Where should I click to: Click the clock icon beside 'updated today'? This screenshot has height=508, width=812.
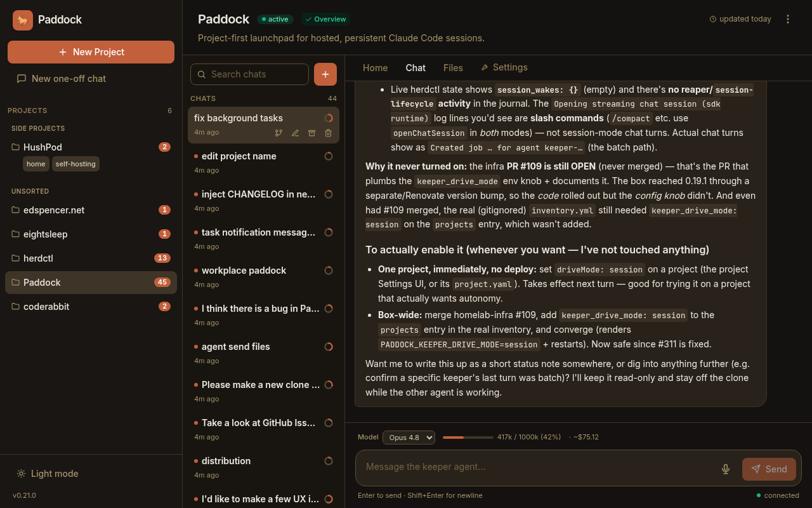(713, 19)
